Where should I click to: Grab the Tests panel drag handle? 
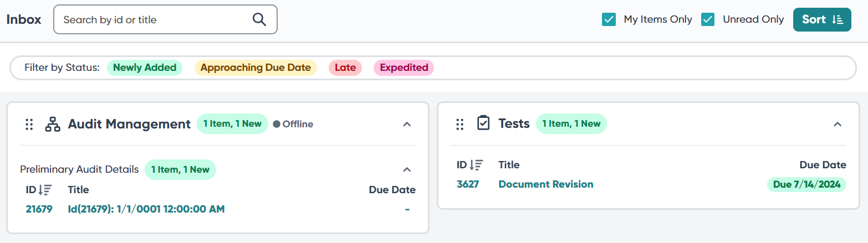click(x=459, y=125)
